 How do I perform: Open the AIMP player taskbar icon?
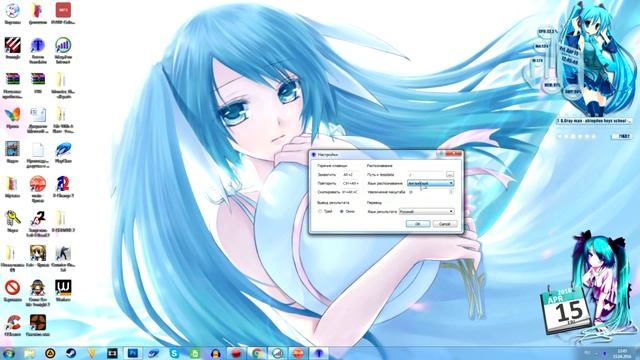pyautogui.click(x=50, y=353)
